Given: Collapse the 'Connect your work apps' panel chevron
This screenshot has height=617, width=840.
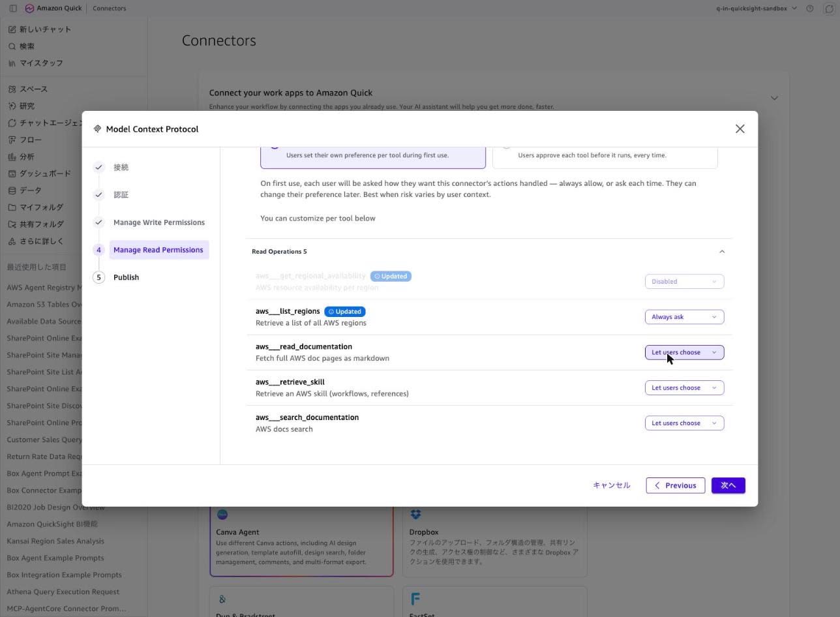Looking at the screenshot, I should (x=774, y=98).
